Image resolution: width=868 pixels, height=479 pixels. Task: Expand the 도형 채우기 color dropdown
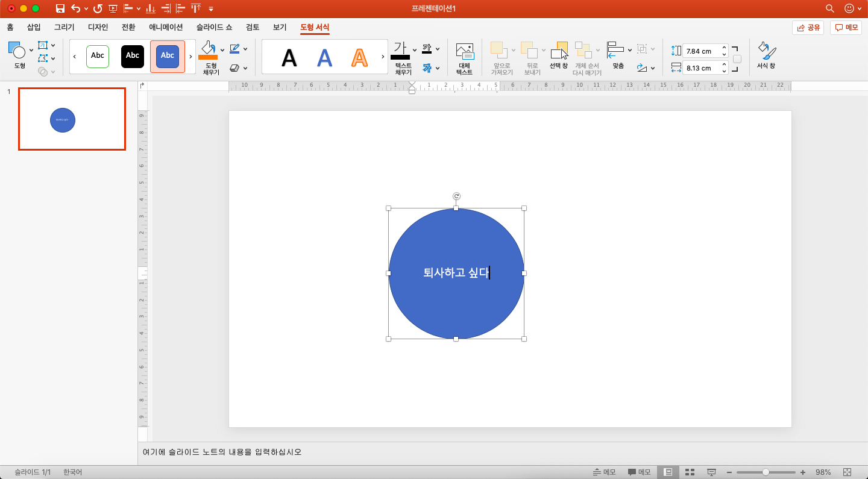point(222,50)
